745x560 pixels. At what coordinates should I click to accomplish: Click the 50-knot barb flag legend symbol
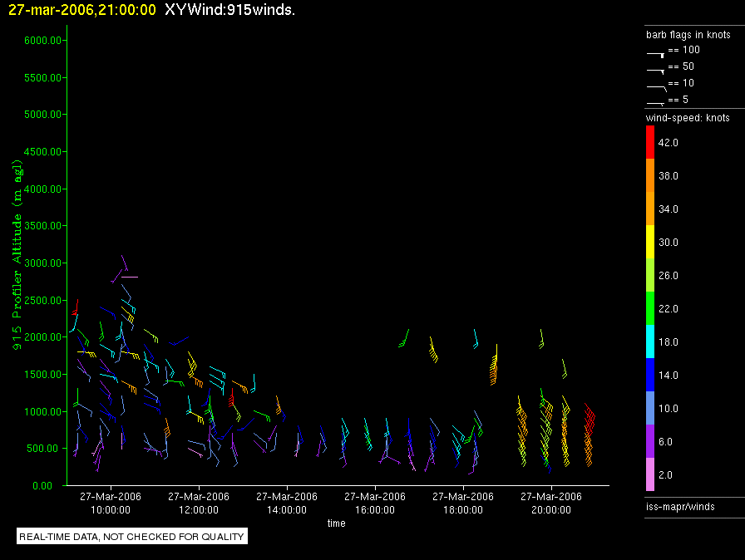pos(656,70)
